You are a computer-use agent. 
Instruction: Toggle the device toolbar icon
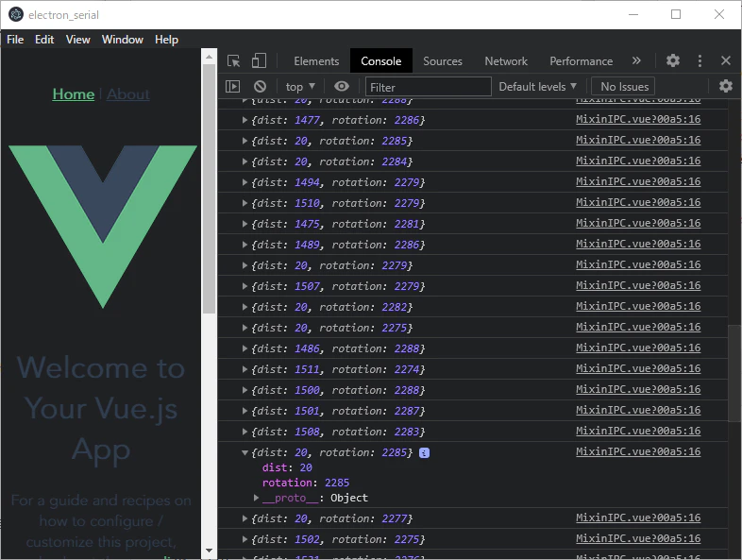click(x=259, y=61)
